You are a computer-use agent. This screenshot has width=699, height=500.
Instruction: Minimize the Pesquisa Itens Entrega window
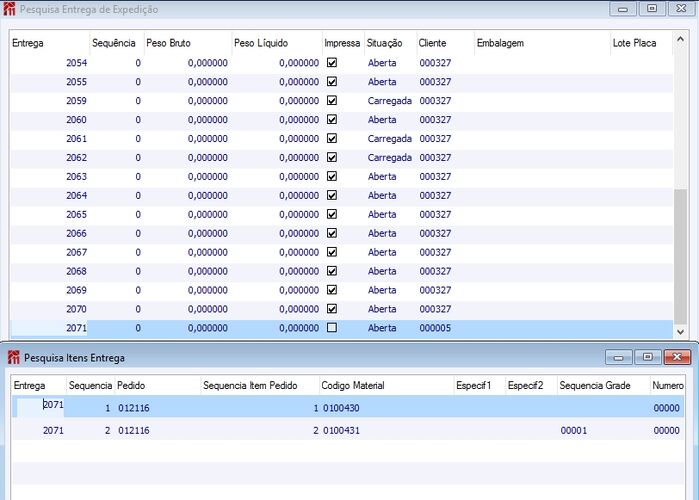[618, 357]
